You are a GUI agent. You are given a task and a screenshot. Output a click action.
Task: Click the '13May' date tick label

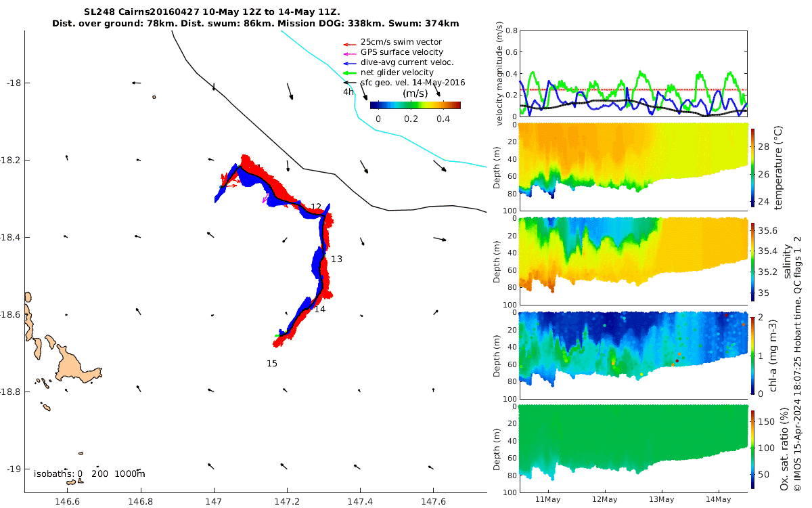pyautogui.click(x=661, y=499)
